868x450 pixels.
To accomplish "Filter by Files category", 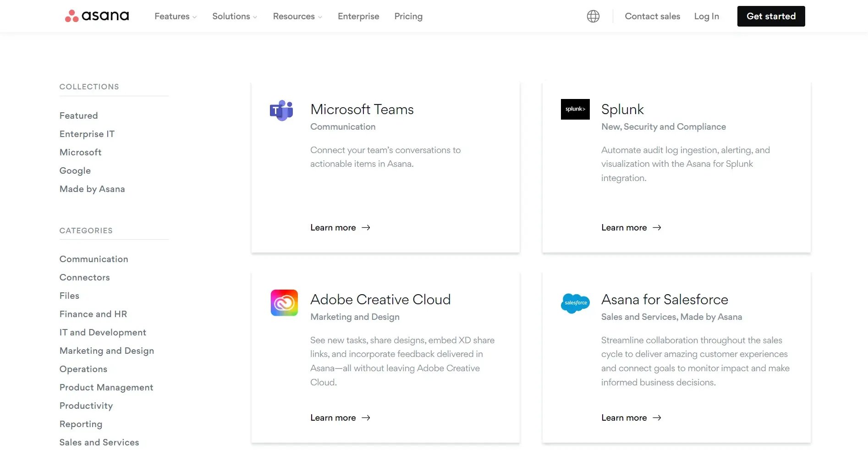I will point(69,296).
